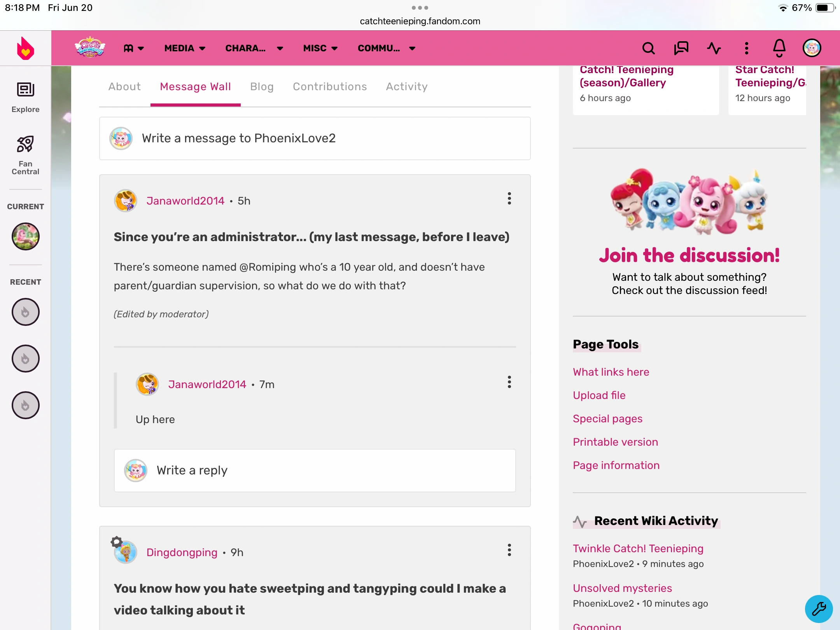Open the search magnifier icon

tap(648, 48)
